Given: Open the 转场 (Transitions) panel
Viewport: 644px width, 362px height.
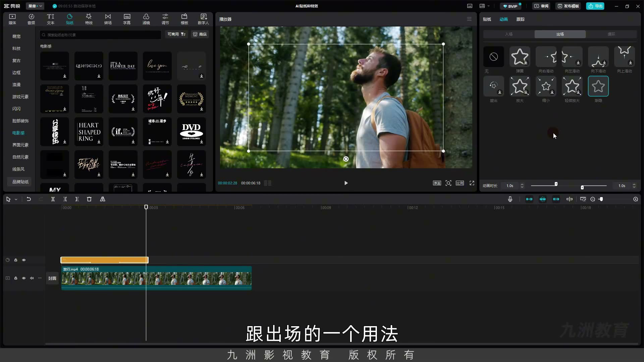Looking at the screenshot, I should point(108,19).
